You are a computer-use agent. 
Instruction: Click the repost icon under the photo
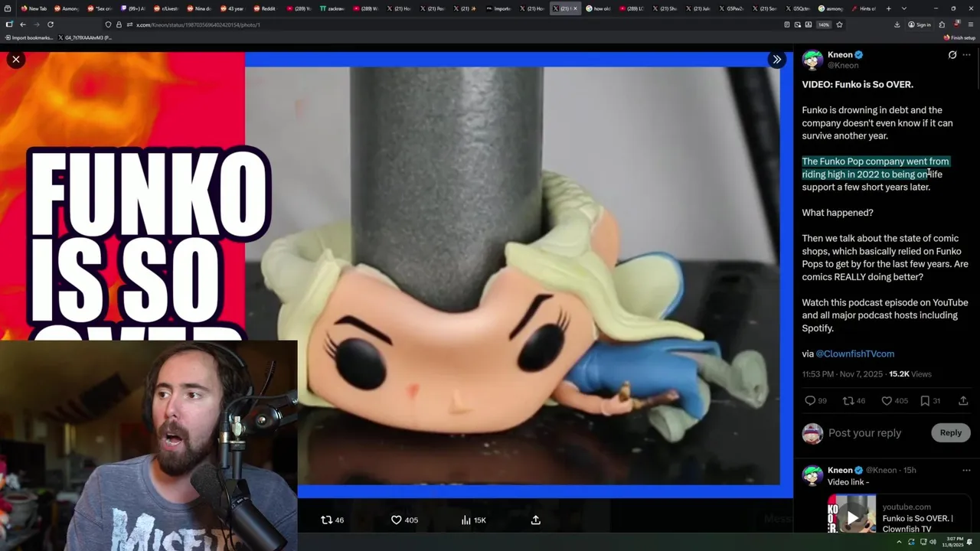326,520
